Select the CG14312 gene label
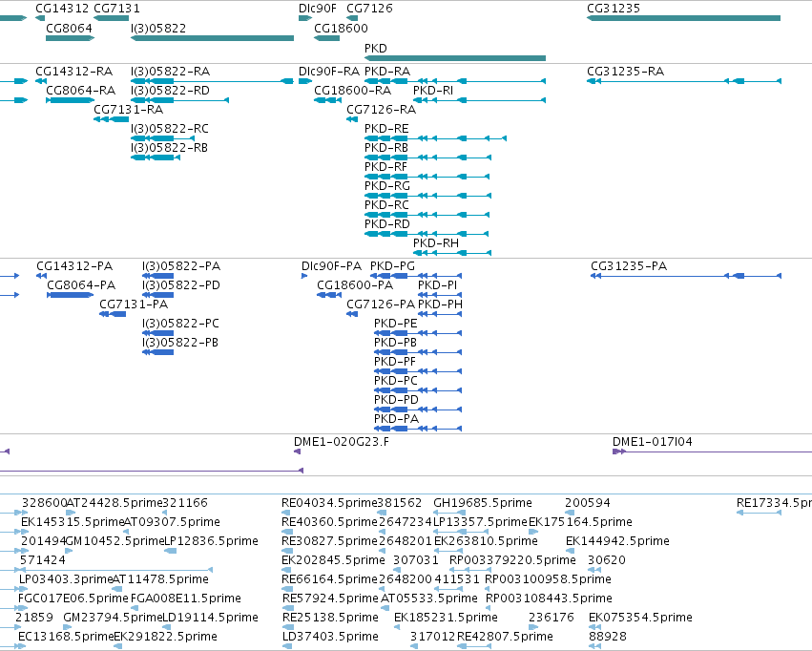The image size is (812, 651). [x=62, y=9]
